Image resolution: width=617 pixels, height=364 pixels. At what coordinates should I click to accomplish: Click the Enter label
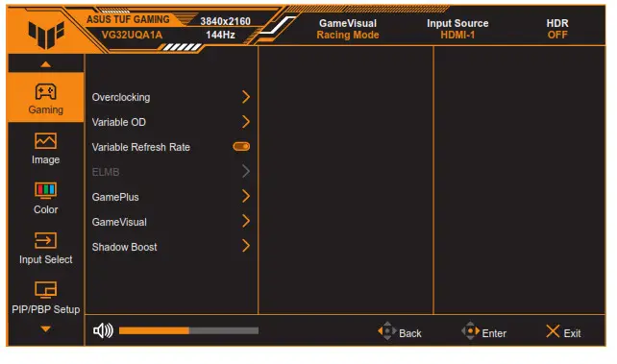tap(494, 333)
